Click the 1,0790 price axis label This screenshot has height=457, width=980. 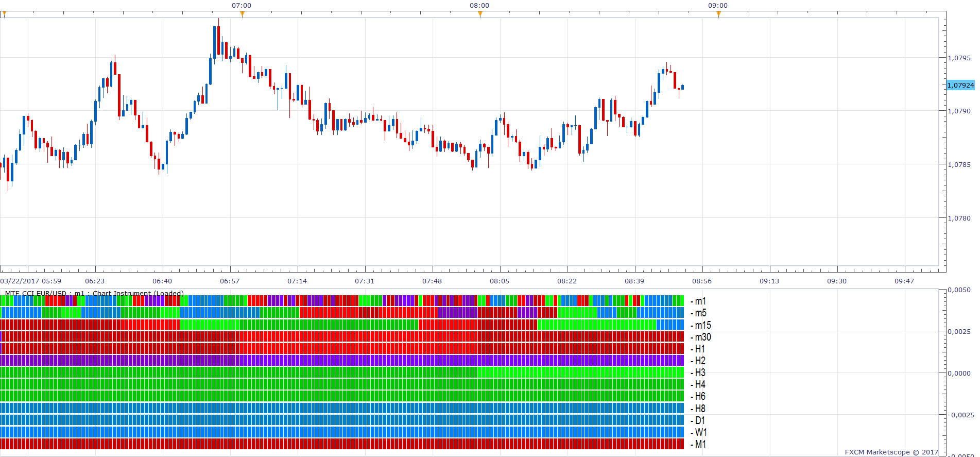tap(959, 111)
